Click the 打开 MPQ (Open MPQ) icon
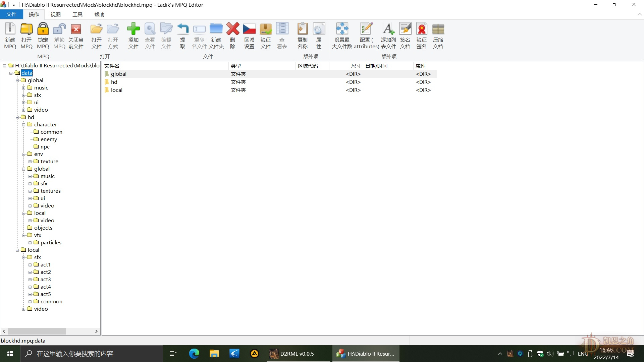 [x=26, y=29]
